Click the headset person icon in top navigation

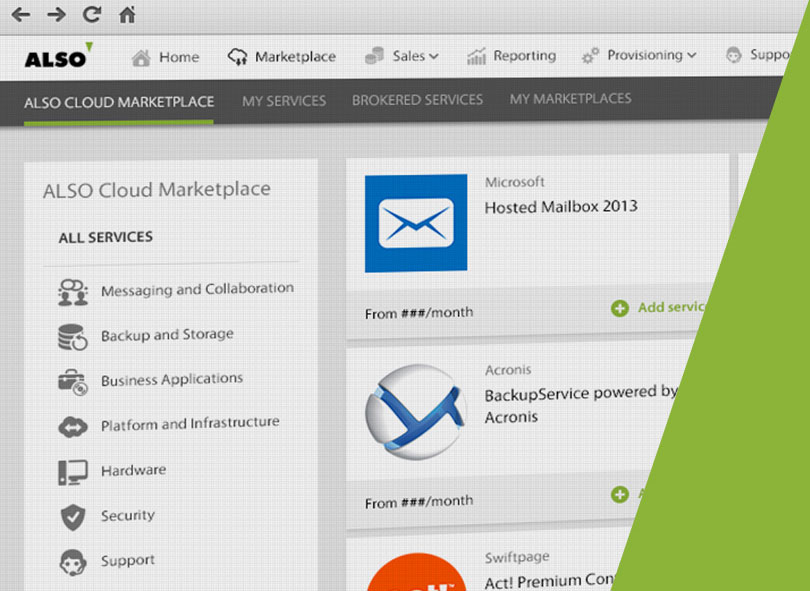(734, 54)
